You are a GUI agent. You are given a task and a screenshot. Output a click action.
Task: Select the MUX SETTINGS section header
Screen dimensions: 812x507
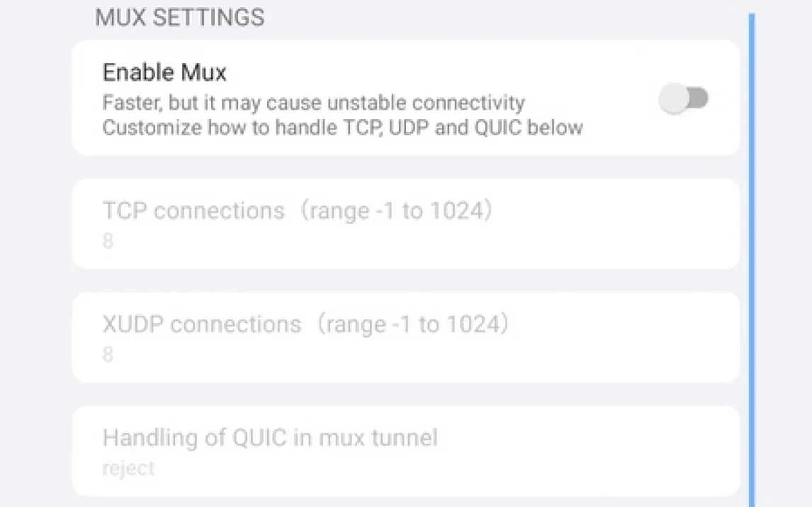point(179,18)
